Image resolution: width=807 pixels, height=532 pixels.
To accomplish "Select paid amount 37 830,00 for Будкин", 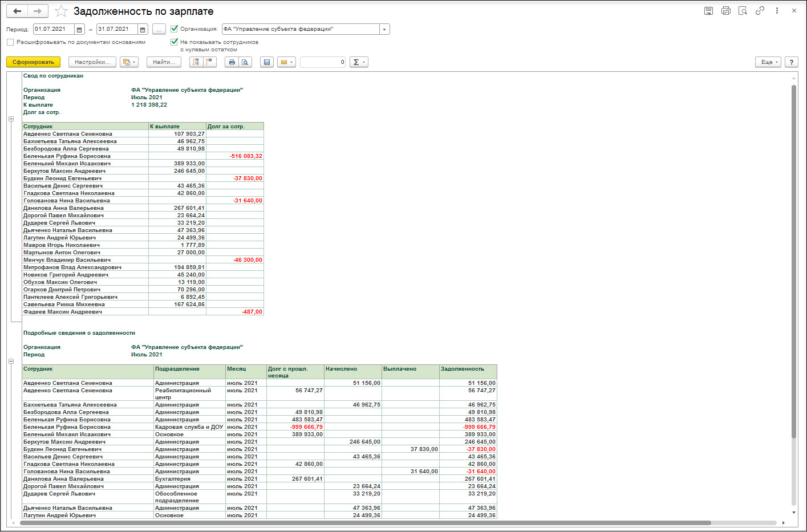I will click(x=411, y=449).
